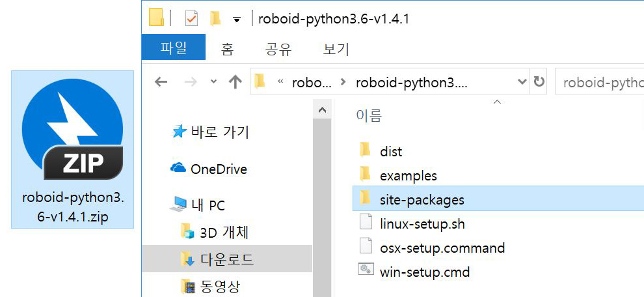This screenshot has width=644, height=297.
Task: Switch to the 보기 ribbon tab
Action: [x=336, y=49]
